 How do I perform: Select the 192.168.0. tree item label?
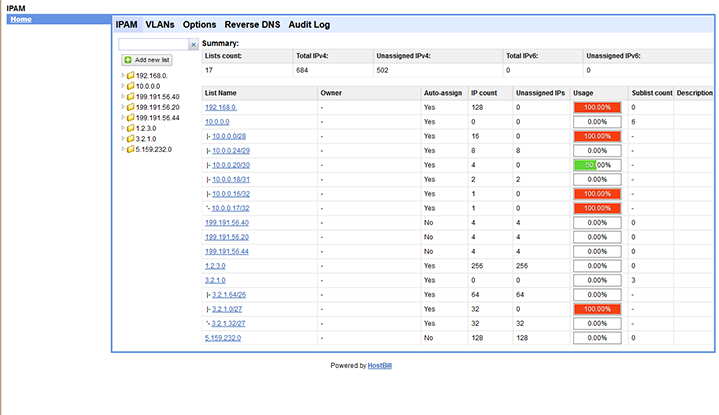151,76
